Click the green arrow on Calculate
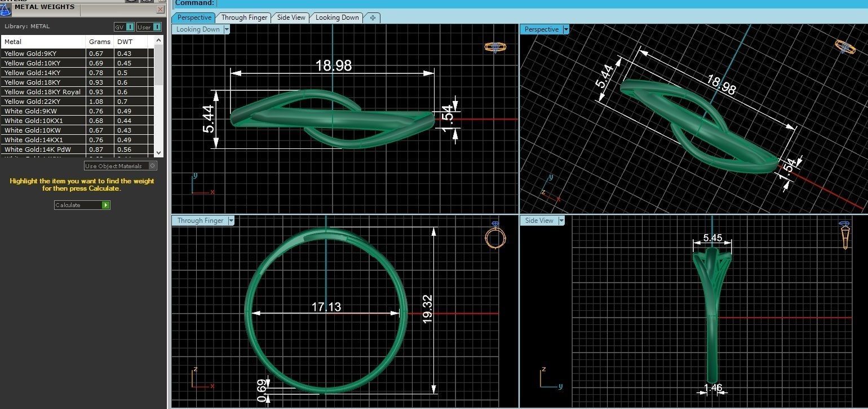Viewport: 868px width, 409px height. click(106, 205)
